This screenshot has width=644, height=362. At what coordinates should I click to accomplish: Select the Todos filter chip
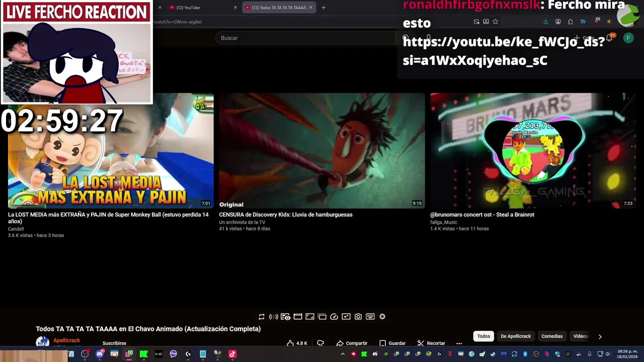pos(484,336)
